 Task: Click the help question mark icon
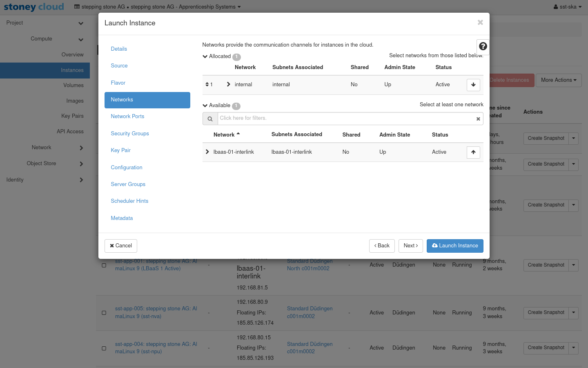(x=483, y=47)
